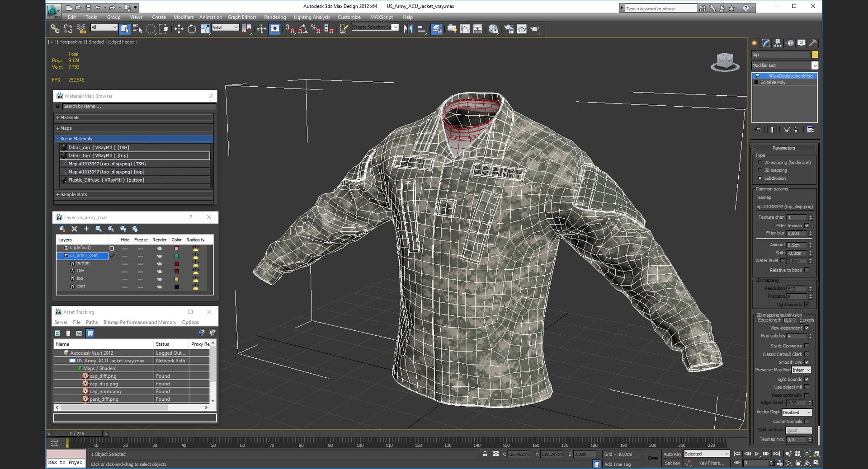Open the Preserve Map Bnd dropdown
The height and width of the screenshot is (469, 868).
coord(802,370)
